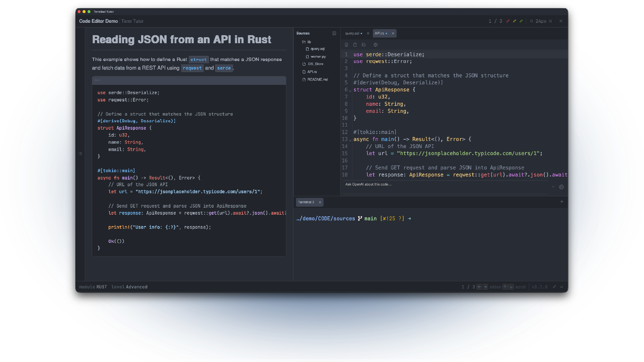Screen dimensions: 644x362
Task: Click the module RUST status entry
Action: 93,287
